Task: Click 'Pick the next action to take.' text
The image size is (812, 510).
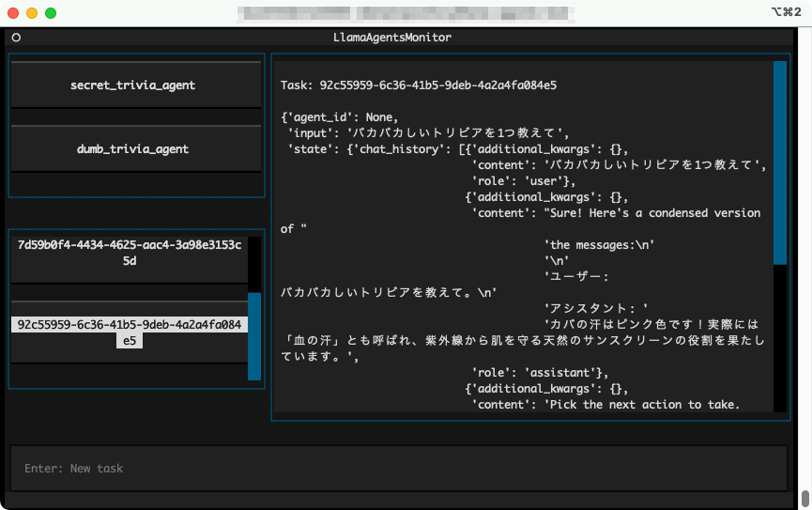Action: [x=645, y=405]
